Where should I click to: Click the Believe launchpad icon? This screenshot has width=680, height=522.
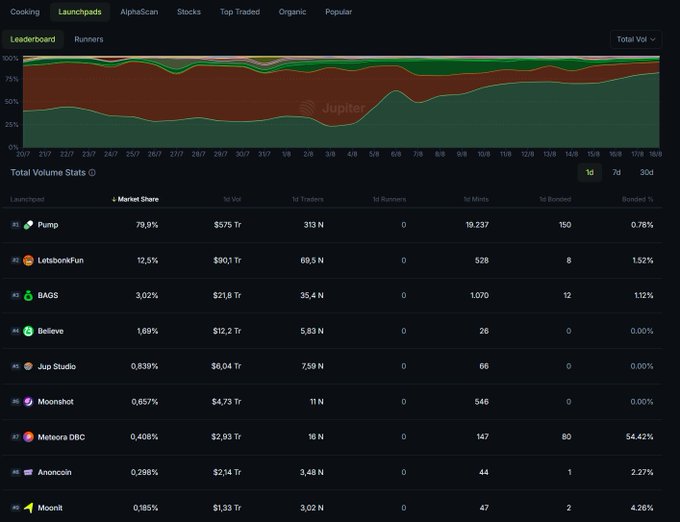[x=28, y=331]
